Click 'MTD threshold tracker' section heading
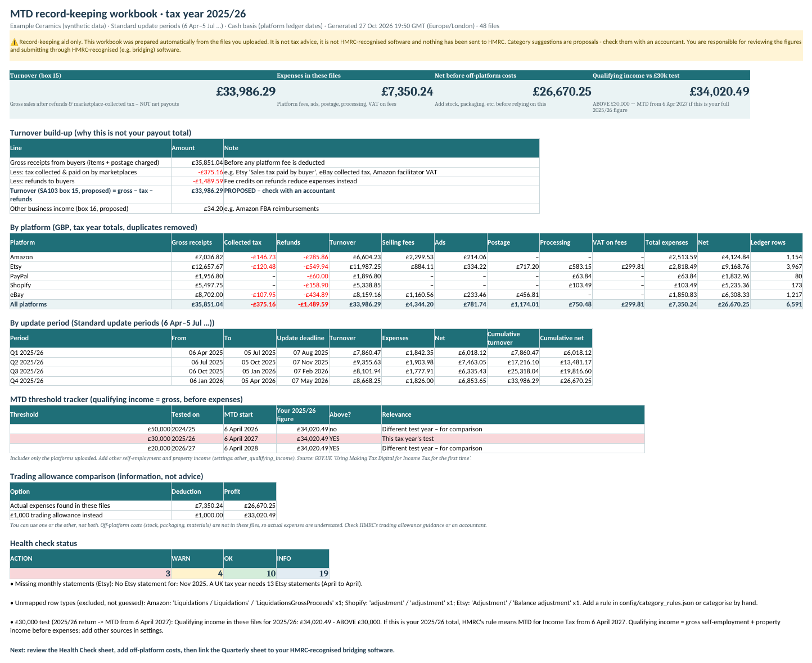The width and height of the screenshot is (812, 663). (x=126, y=399)
